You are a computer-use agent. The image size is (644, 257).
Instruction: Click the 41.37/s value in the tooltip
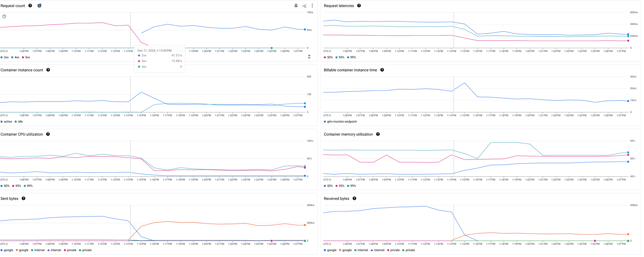pos(177,55)
